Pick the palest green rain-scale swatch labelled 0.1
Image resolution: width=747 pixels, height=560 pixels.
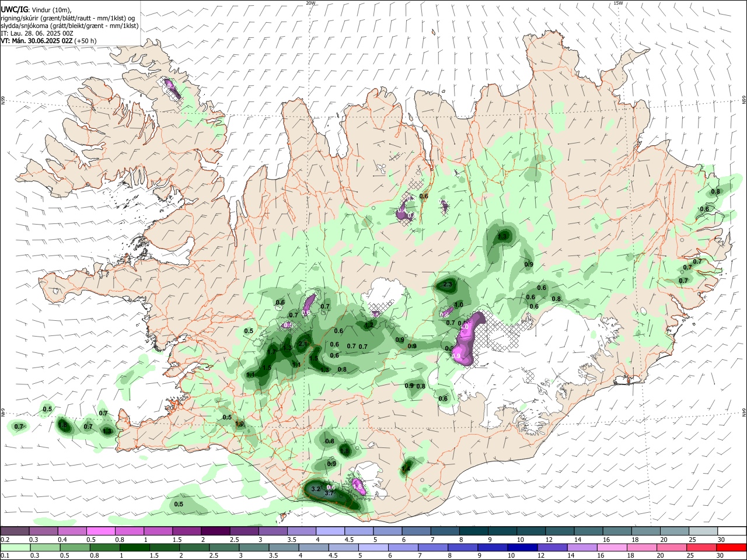[x=15, y=547]
